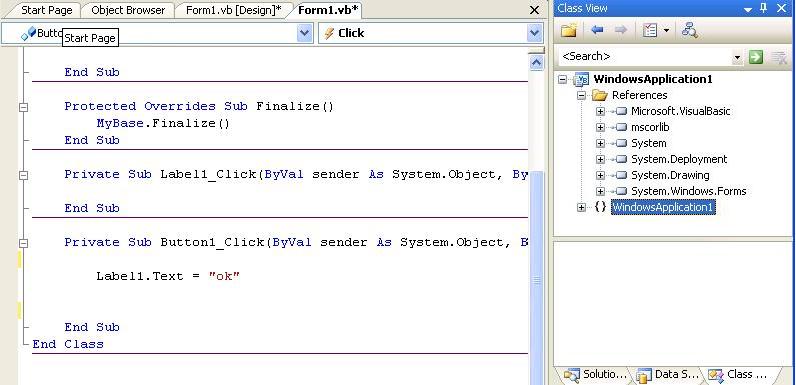Click the Data Sources tab icon
Screen dimensions: 796x385
click(x=643, y=376)
